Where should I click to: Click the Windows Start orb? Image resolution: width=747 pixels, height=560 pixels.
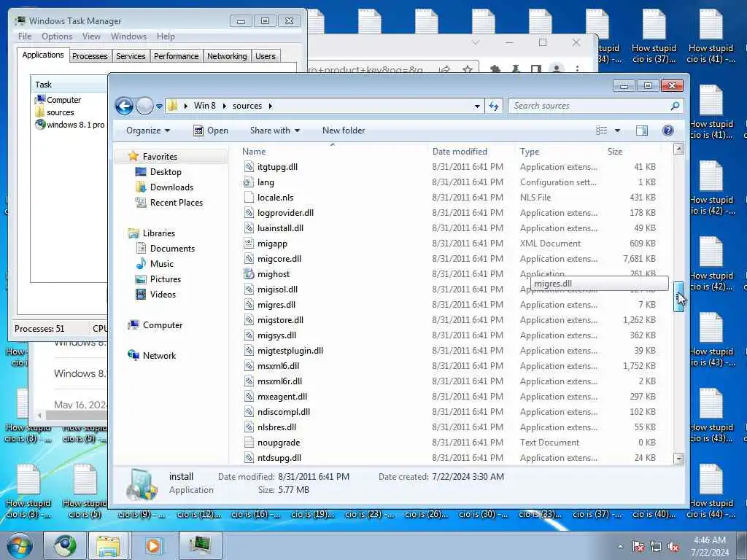coord(19,545)
